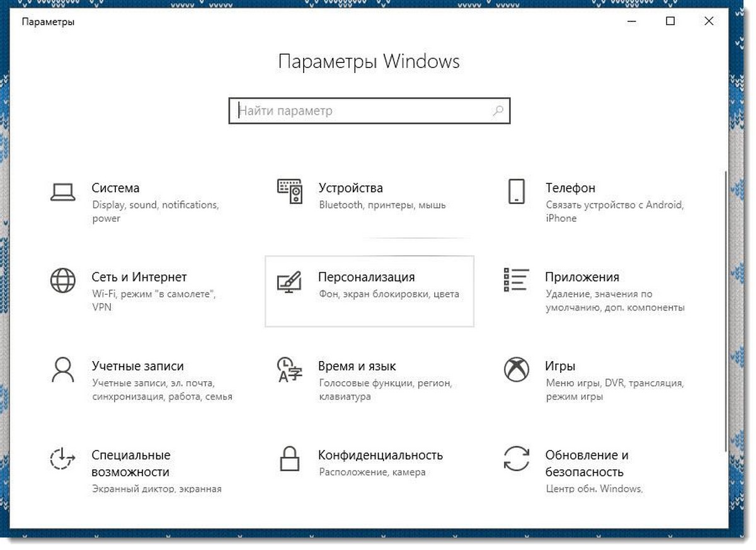Click the Параметры Windows heading
The image size is (756, 550).
tap(369, 62)
